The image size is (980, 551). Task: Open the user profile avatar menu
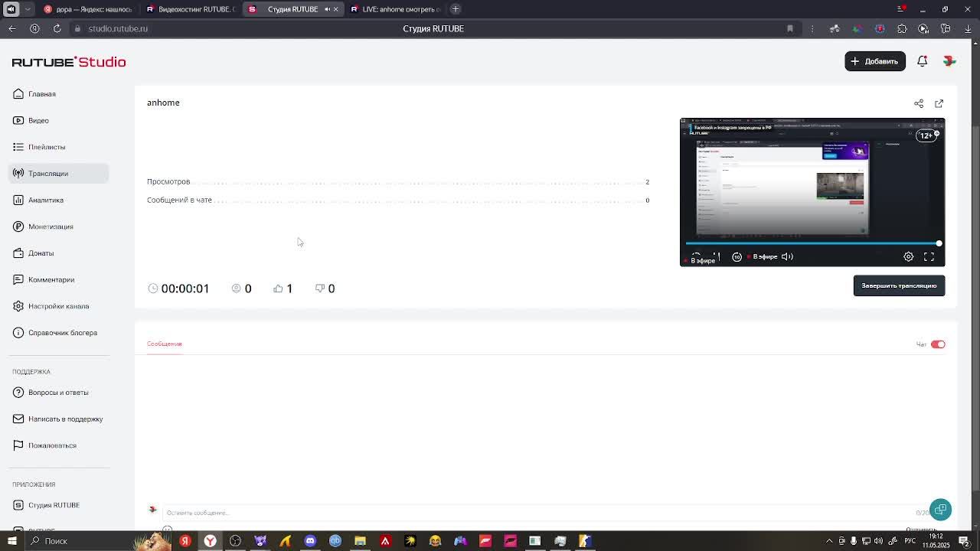(949, 61)
